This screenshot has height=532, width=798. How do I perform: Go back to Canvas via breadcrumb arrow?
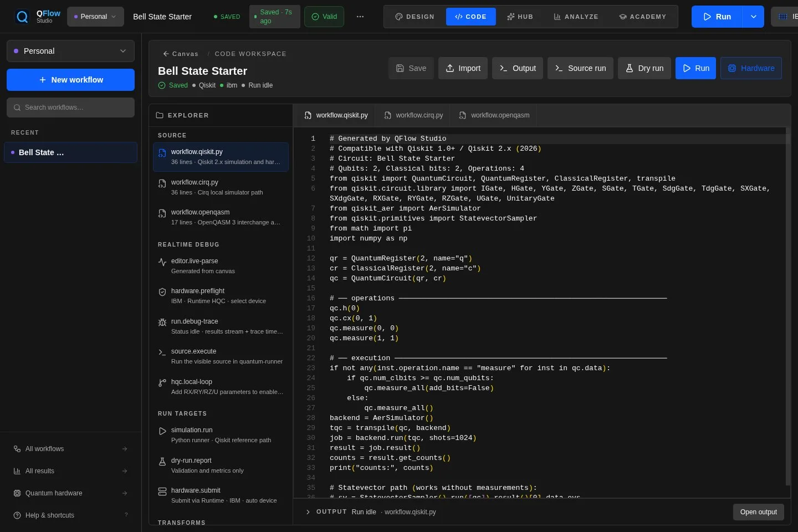[x=166, y=54]
